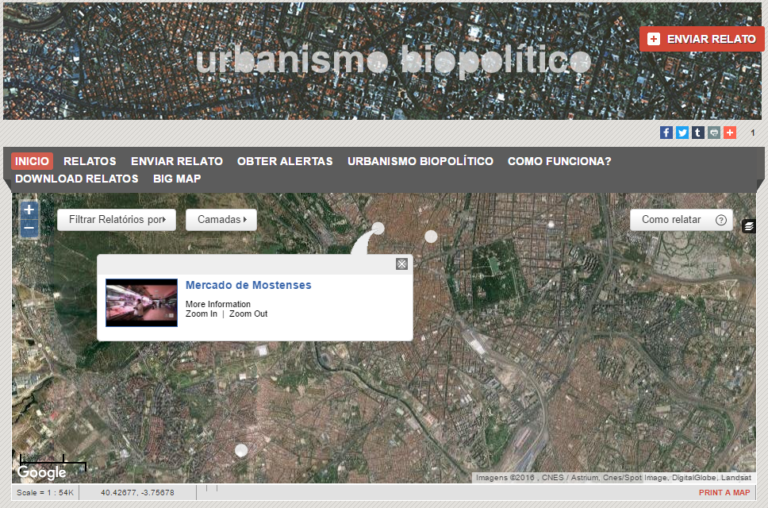
Task: Expand Filtrar Relatórios por dropdown
Action: (117, 220)
